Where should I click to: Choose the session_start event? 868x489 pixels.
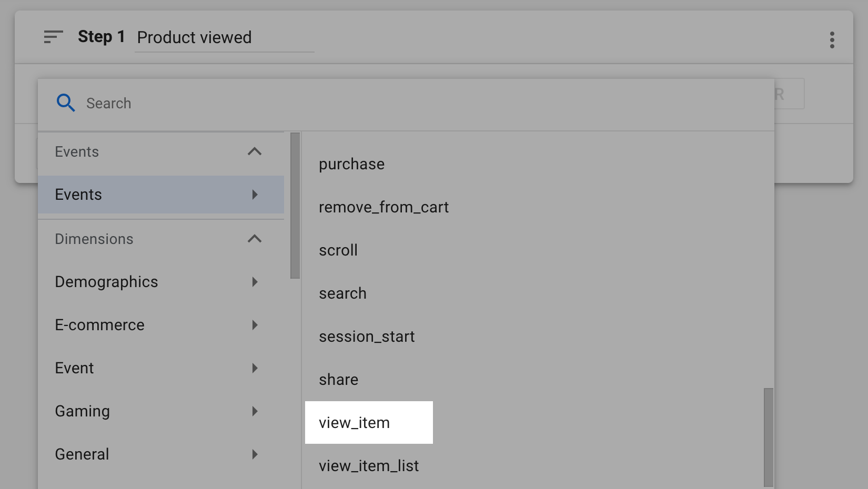[367, 336]
